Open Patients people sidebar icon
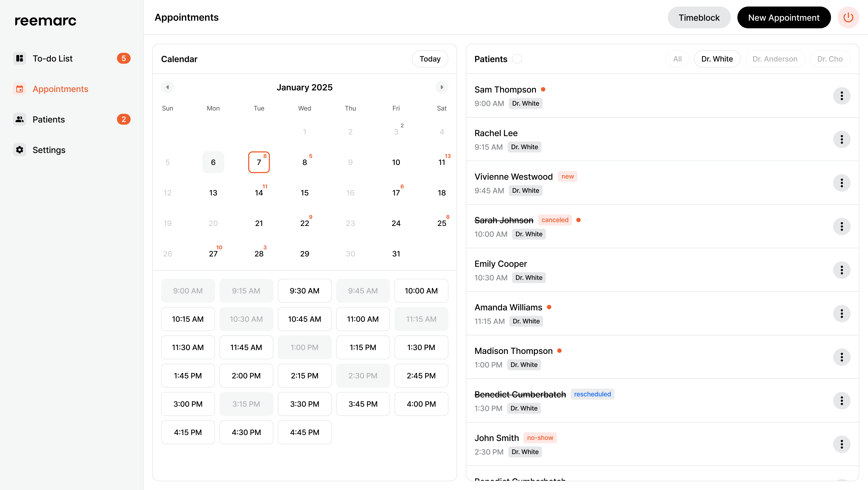The width and height of the screenshot is (868, 490). (20, 119)
